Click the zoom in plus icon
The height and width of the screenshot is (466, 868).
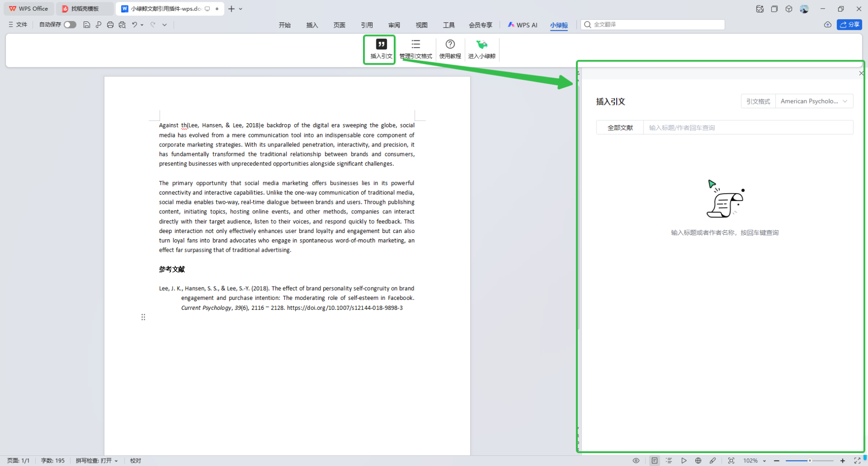click(x=843, y=461)
